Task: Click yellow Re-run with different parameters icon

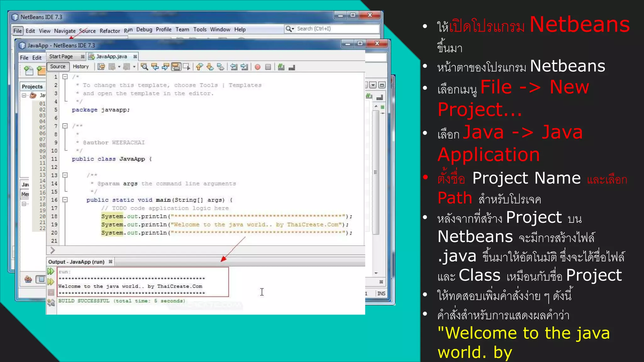Action: (x=51, y=282)
